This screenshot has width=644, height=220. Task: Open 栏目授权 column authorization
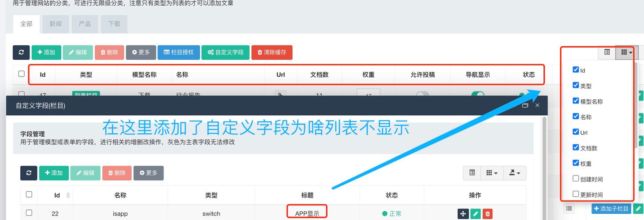(179, 52)
